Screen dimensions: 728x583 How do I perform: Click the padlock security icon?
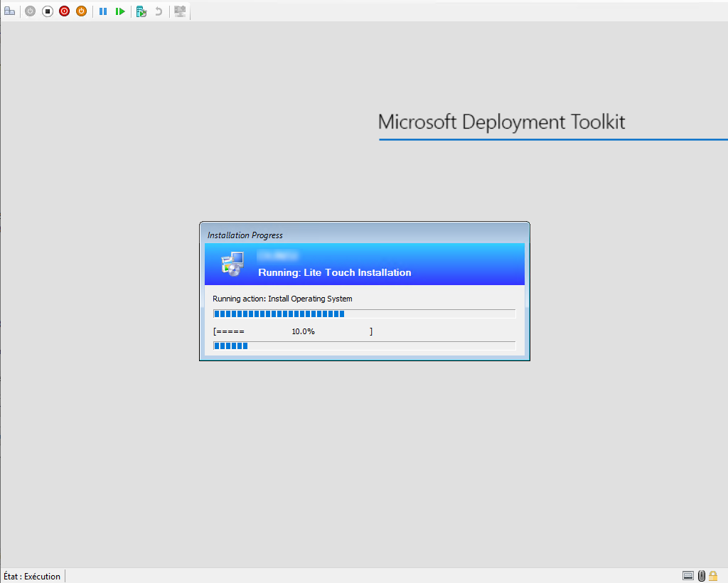[713, 575]
